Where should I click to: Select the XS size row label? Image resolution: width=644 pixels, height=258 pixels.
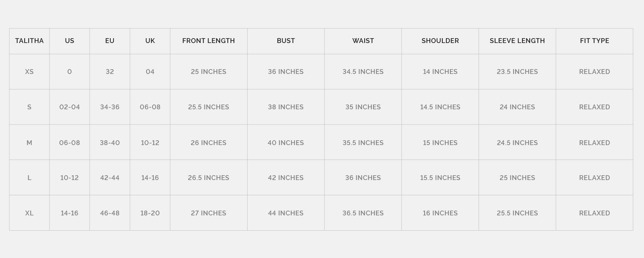pyautogui.click(x=29, y=72)
